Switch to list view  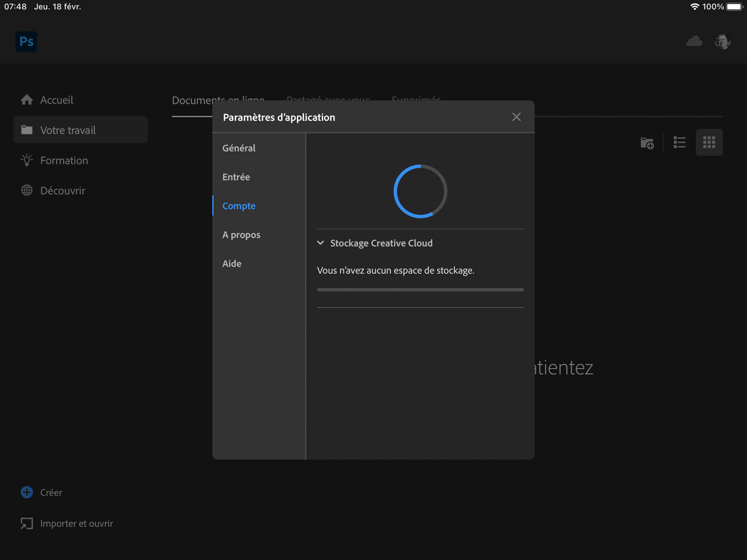click(680, 142)
